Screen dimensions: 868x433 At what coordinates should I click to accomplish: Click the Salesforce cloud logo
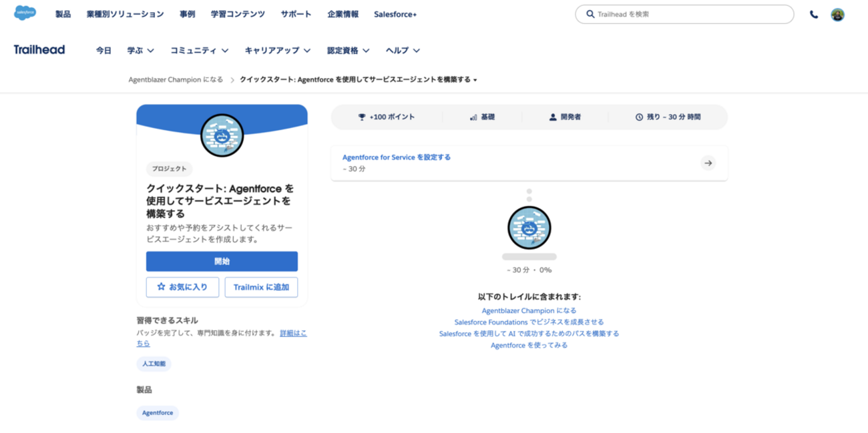click(x=25, y=13)
